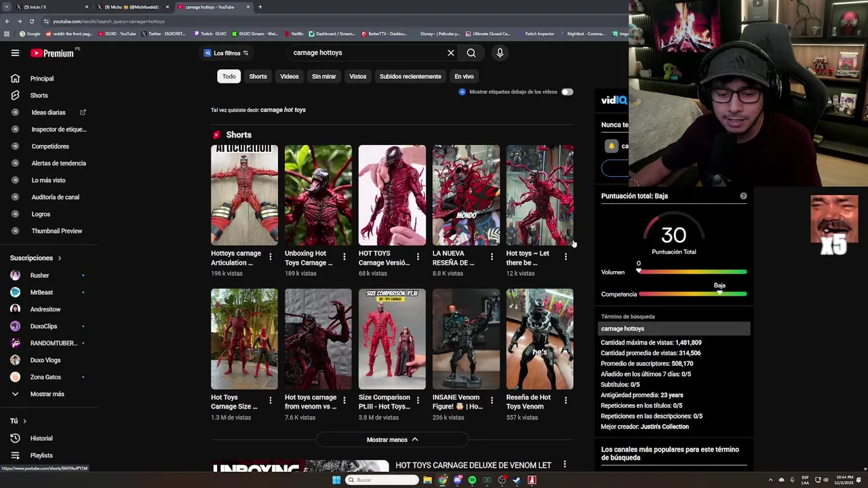Screen dimensions: 868x488
Task: Open Shorts from the sidebar
Action: point(39,96)
